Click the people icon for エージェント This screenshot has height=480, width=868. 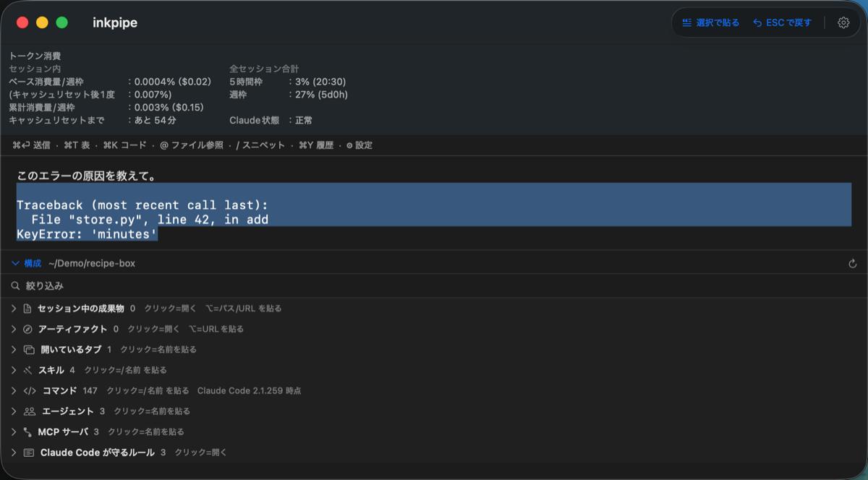pyautogui.click(x=30, y=411)
